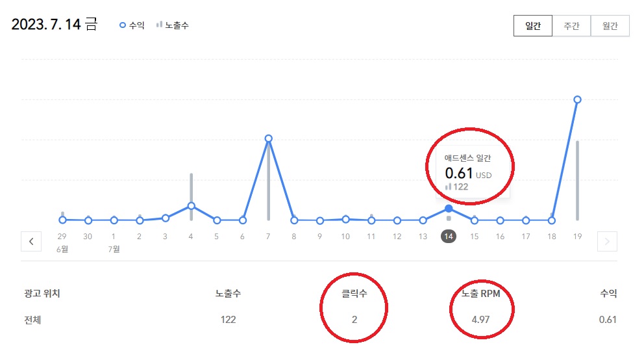Select the data point for day 3
Image resolution: width=644 pixels, height=349 pixels.
point(166,218)
